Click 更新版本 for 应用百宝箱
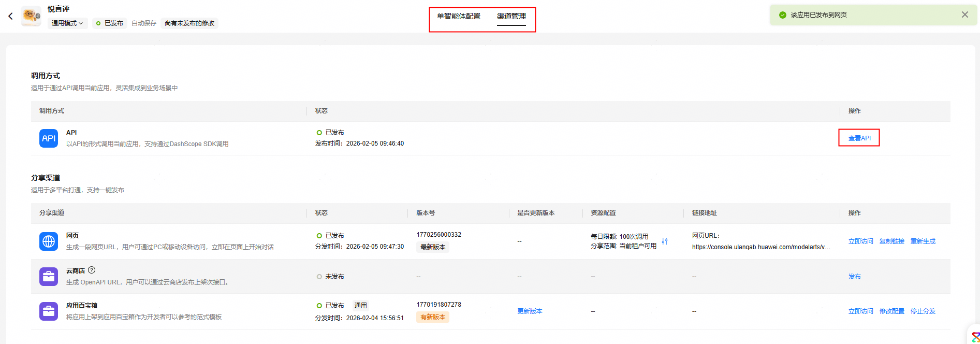980x344 pixels. [x=530, y=311]
